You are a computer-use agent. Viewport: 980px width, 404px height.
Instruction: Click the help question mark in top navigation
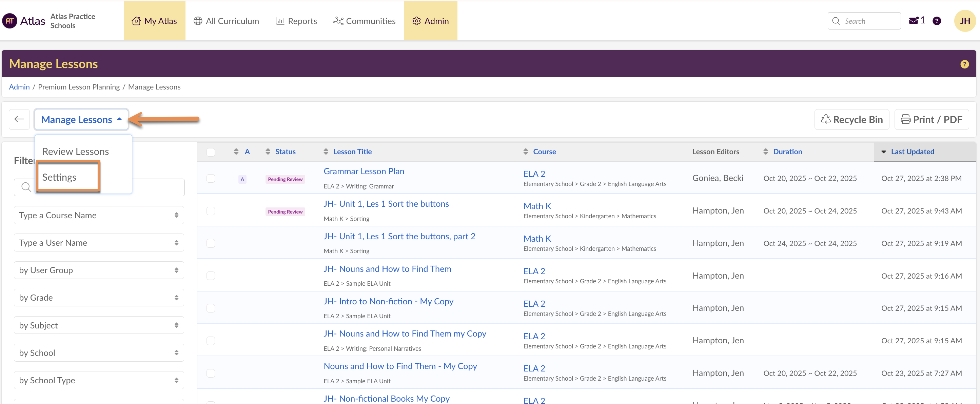tap(937, 21)
